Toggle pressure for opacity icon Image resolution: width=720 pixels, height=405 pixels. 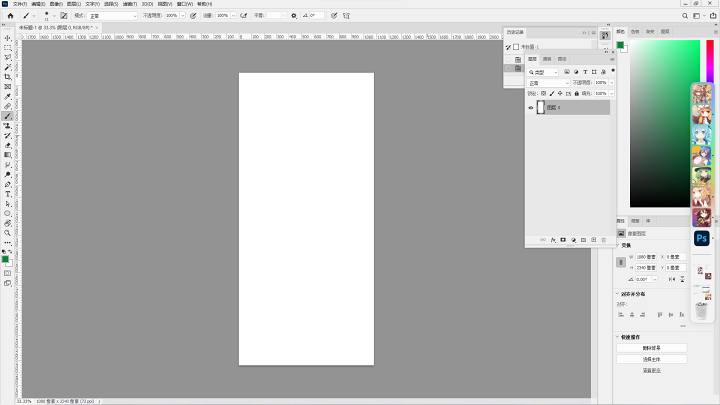(193, 16)
